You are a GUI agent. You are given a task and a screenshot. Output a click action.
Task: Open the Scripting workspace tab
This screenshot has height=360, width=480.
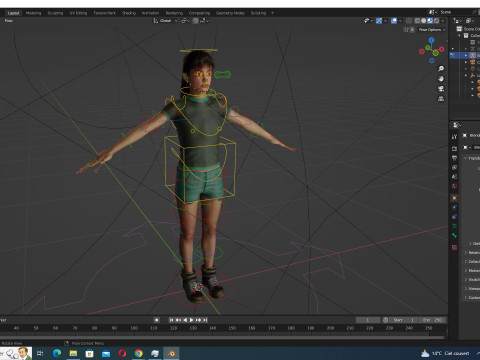[x=258, y=13]
